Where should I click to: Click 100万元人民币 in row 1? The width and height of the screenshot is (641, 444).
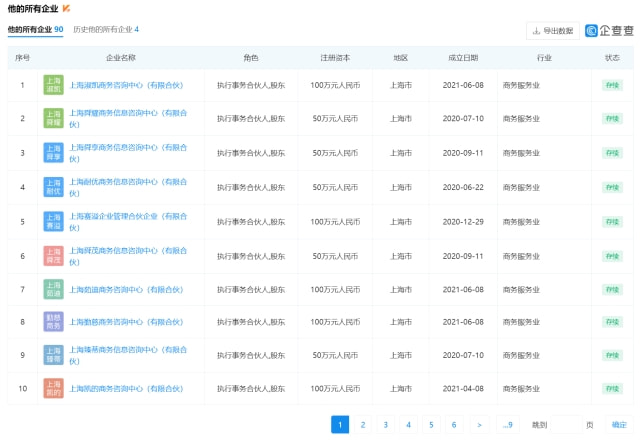coord(335,85)
